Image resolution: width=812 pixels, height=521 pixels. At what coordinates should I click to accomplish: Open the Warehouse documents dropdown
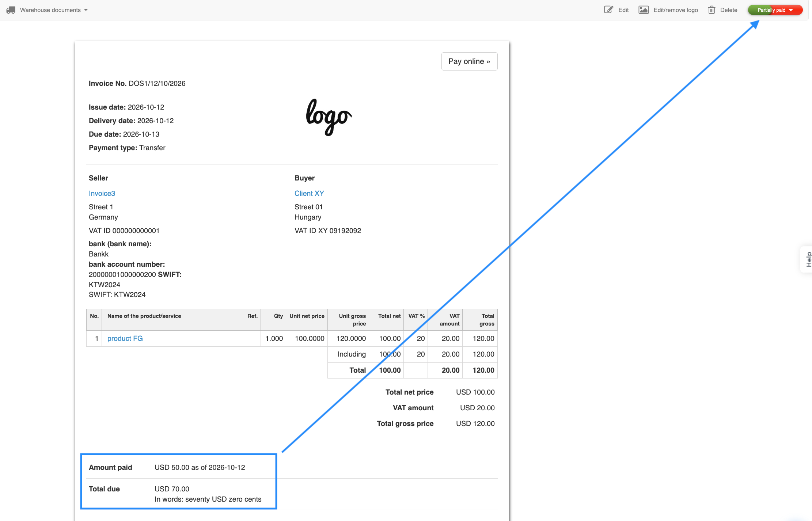tap(54, 10)
